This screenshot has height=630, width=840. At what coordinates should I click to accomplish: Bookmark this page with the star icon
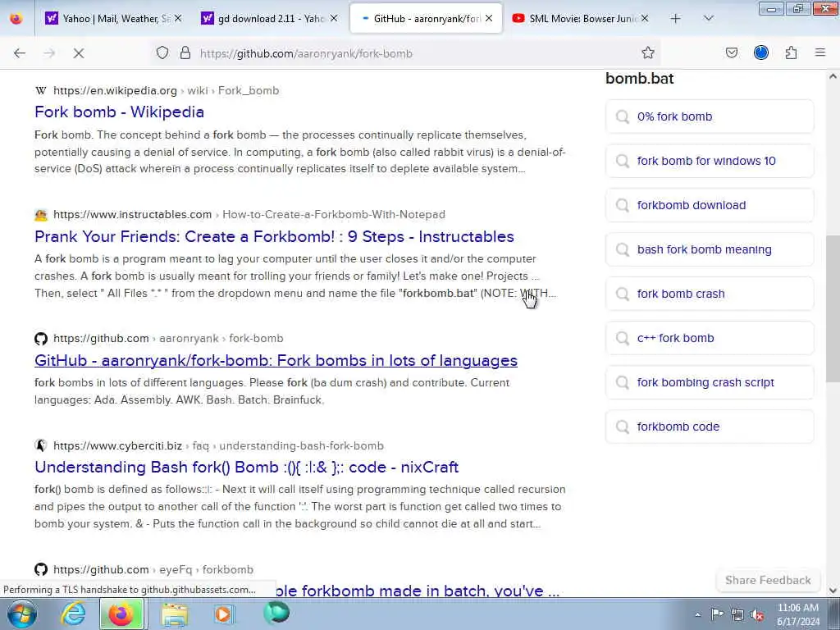pos(648,53)
